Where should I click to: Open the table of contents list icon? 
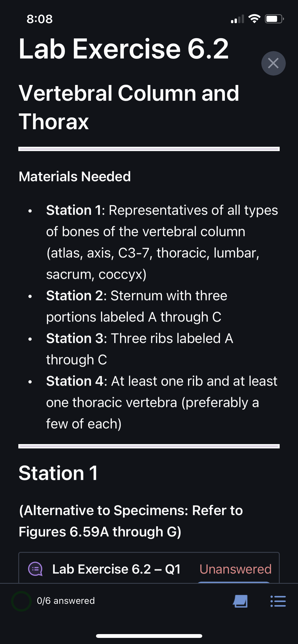pyautogui.click(x=278, y=601)
